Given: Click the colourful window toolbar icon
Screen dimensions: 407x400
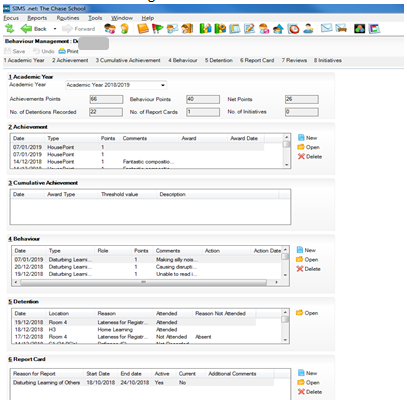Looking at the screenshot, I should pyautogui.click(x=374, y=29).
